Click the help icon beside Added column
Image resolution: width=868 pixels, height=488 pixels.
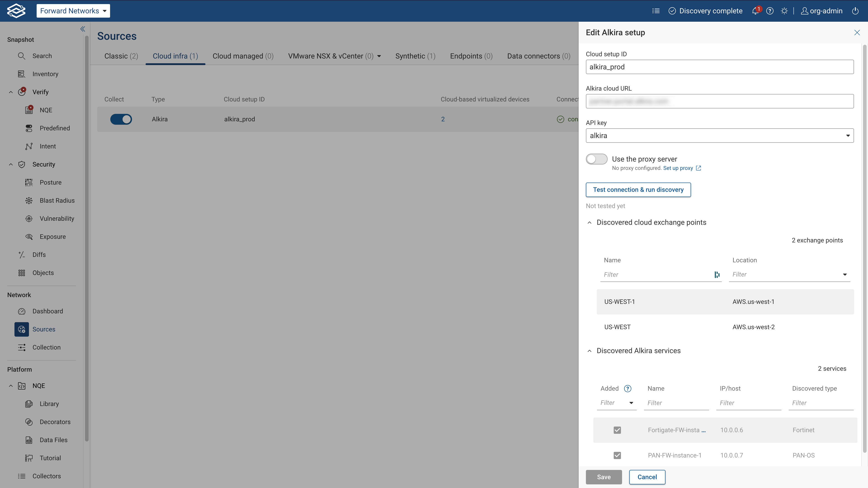point(627,389)
